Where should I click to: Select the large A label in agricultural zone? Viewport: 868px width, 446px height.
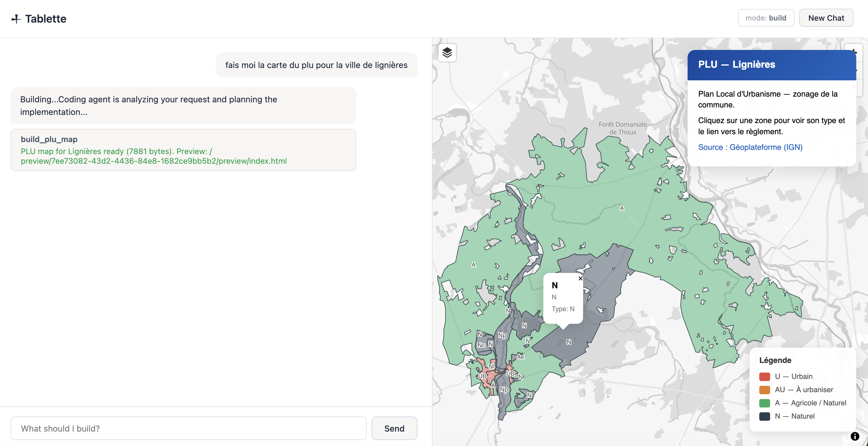[x=622, y=208]
